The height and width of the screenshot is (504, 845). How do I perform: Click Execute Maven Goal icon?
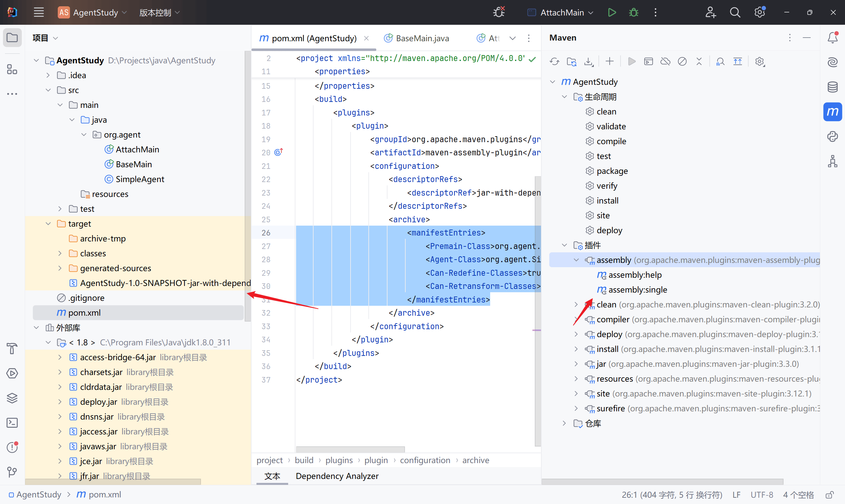click(x=648, y=61)
